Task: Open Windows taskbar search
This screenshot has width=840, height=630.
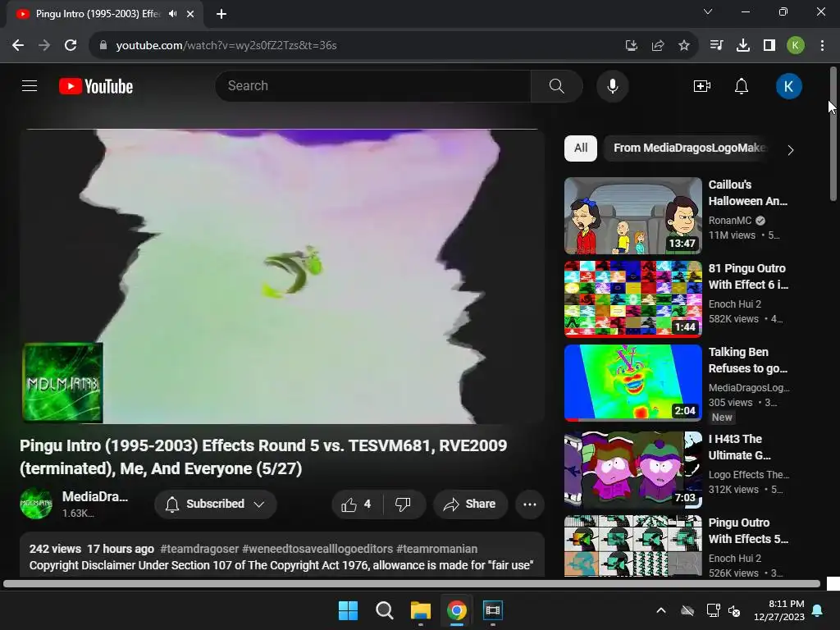Action: (385, 610)
